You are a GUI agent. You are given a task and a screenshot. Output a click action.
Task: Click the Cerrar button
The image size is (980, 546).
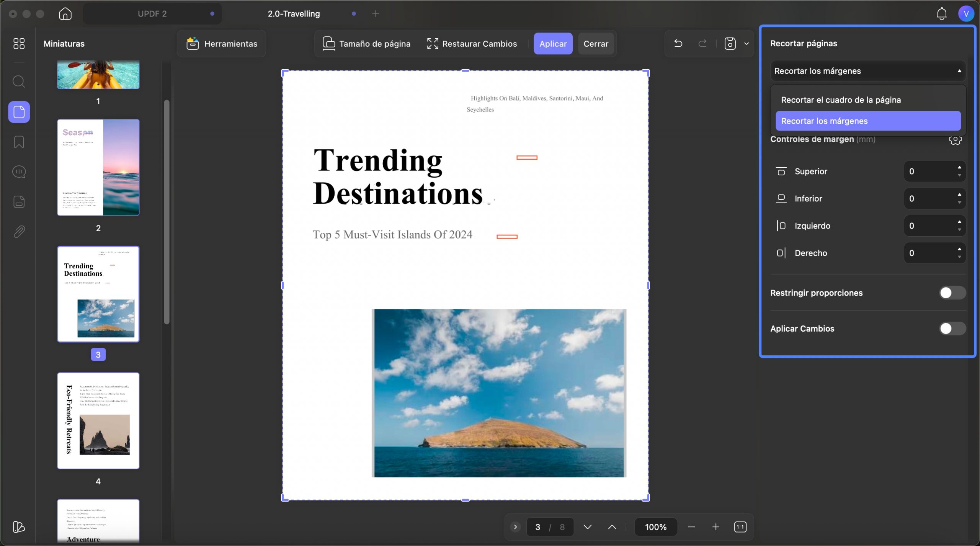(x=596, y=44)
